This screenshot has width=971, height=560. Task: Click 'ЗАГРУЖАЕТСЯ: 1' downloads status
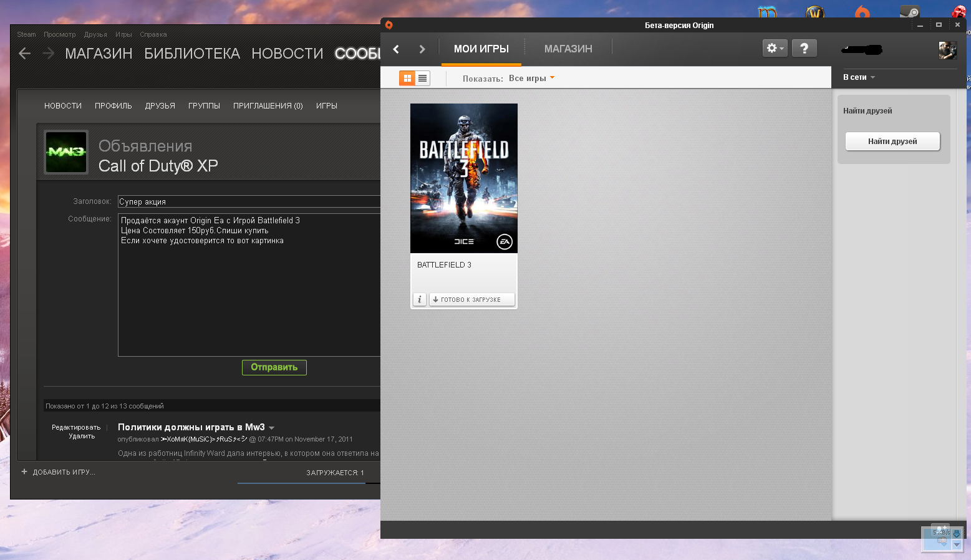click(335, 473)
